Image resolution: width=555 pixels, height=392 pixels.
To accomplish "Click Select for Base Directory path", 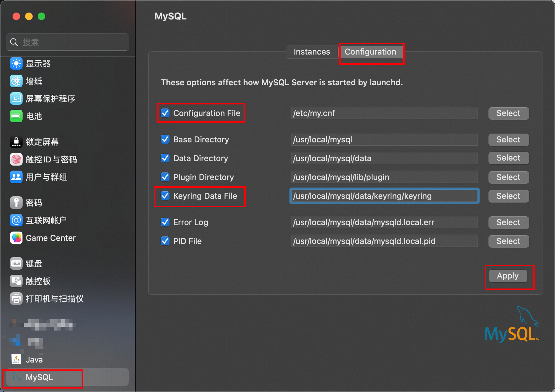I will pyautogui.click(x=509, y=140).
